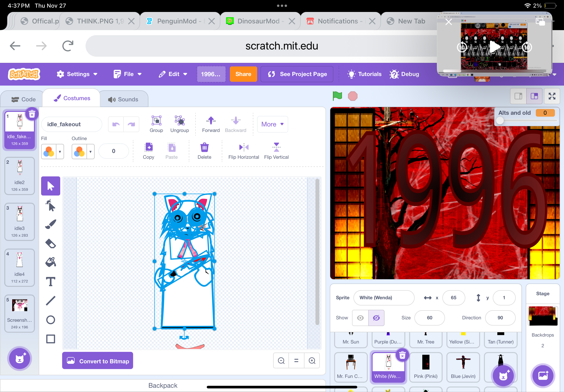The height and width of the screenshot is (392, 564).
Task: Switch to small stage layout
Action: click(518, 96)
